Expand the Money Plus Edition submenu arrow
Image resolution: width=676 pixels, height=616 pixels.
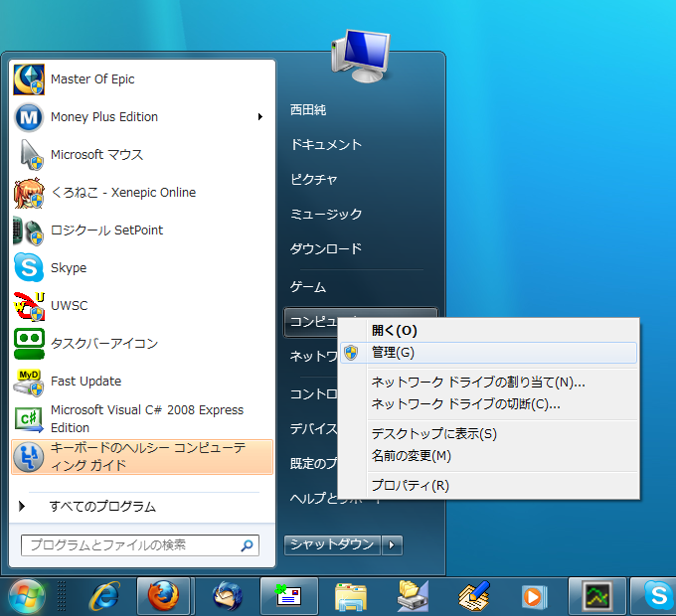[260, 117]
